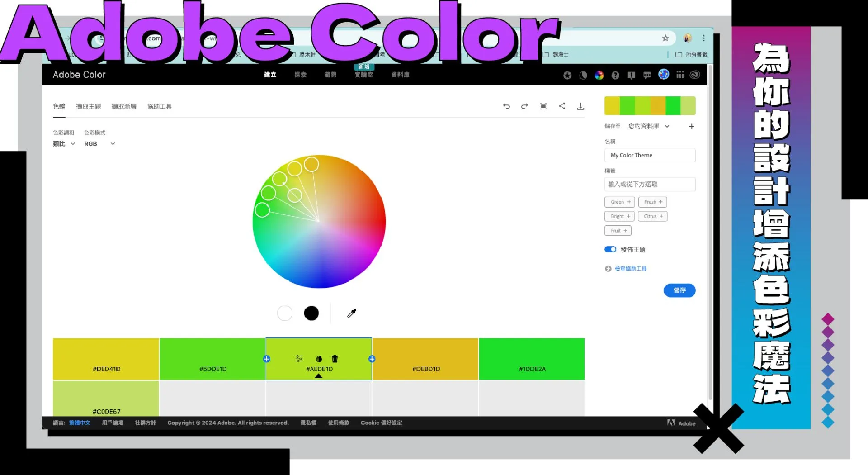Click the page's vertical scrollbar
The image size is (868, 475).
pos(710,232)
